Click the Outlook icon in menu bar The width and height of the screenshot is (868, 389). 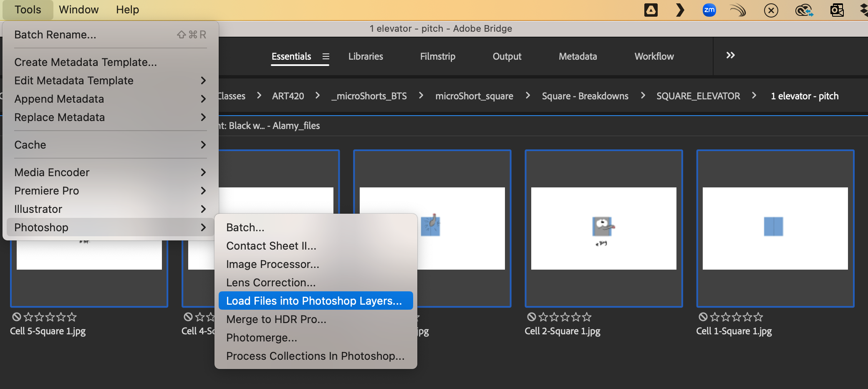pos(837,10)
